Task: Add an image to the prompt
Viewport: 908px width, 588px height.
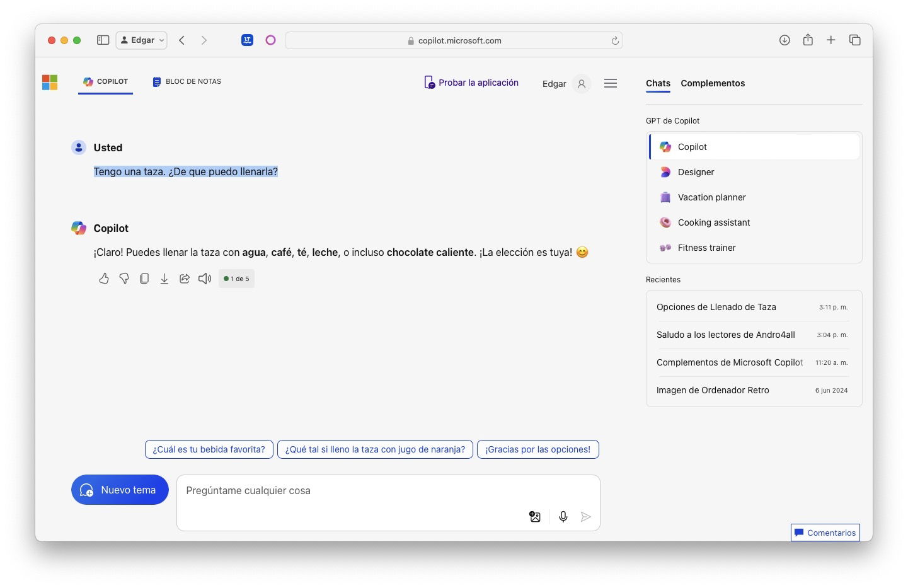Action: pyautogui.click(x=535, y=517)
